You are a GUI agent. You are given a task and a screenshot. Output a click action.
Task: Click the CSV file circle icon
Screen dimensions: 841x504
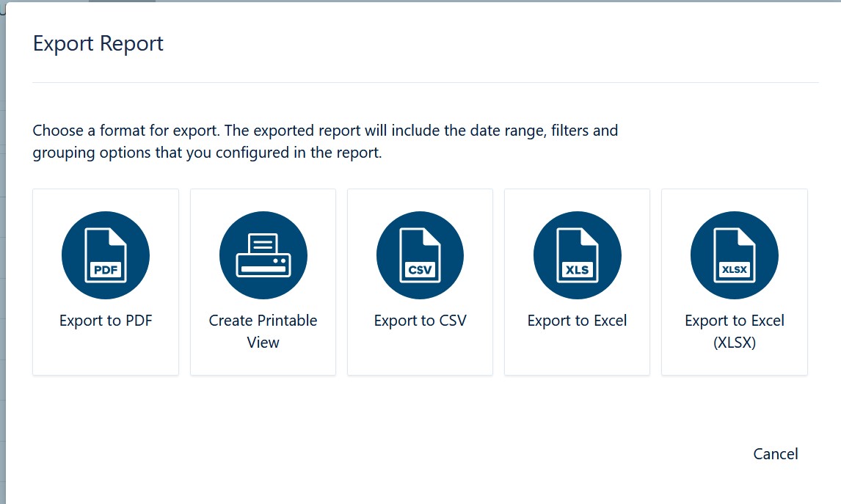pyautogui.click(x=420, y=256)
